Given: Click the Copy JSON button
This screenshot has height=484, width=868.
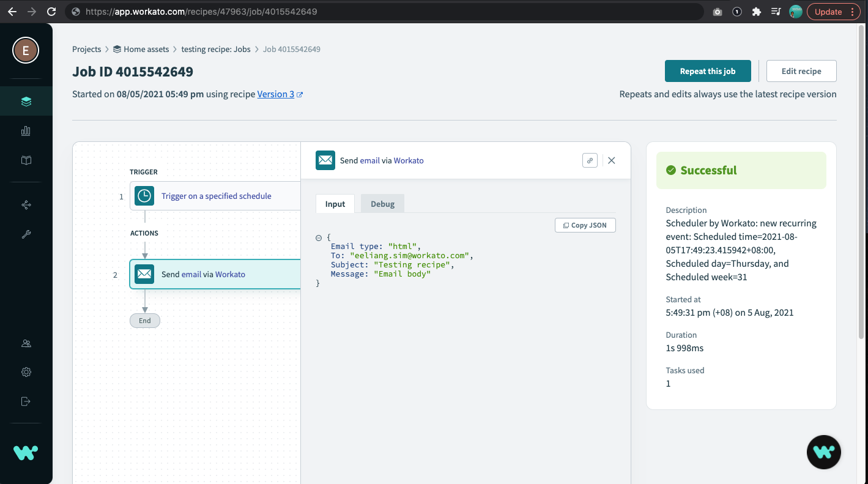Looking at the screenshot, I should coord(585,225).
